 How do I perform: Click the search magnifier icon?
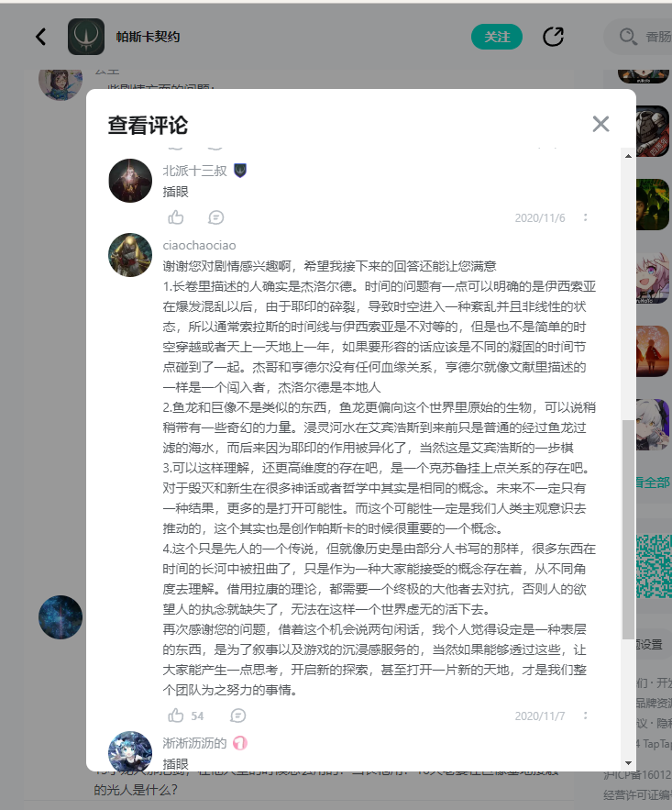pyautogui.click(x=628, y=37)
